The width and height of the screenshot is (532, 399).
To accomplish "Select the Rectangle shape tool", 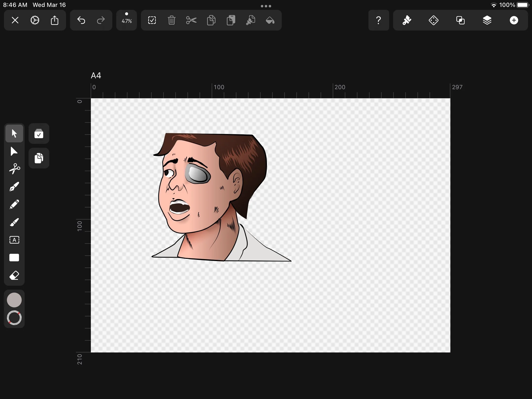I will pyautogui.click(x=14, y=258).
